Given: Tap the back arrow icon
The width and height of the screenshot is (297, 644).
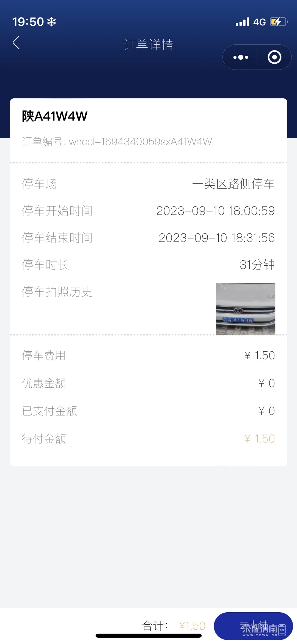Looking at the screenshot, I should (x=16, y=43).
